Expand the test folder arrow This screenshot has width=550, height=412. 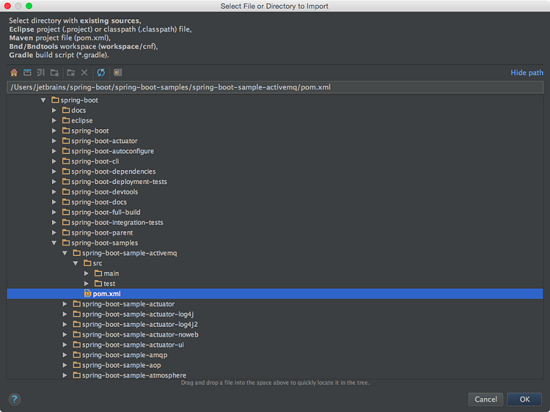[x=86, y=283]
